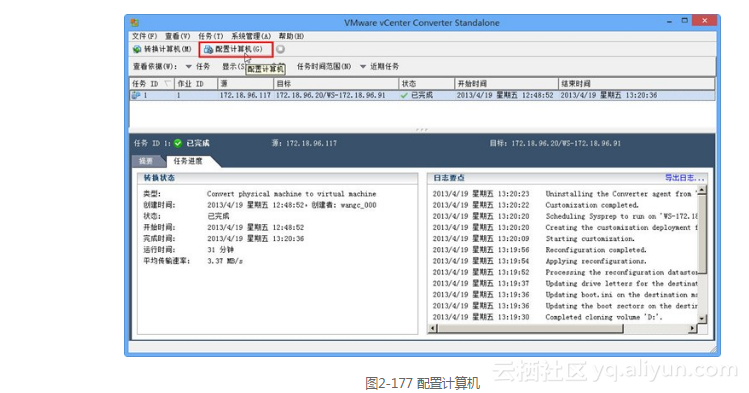Sort by the 结束时间 column header
Screen dimensions: 749x393
pyautogui.click(x=636, y=84)
